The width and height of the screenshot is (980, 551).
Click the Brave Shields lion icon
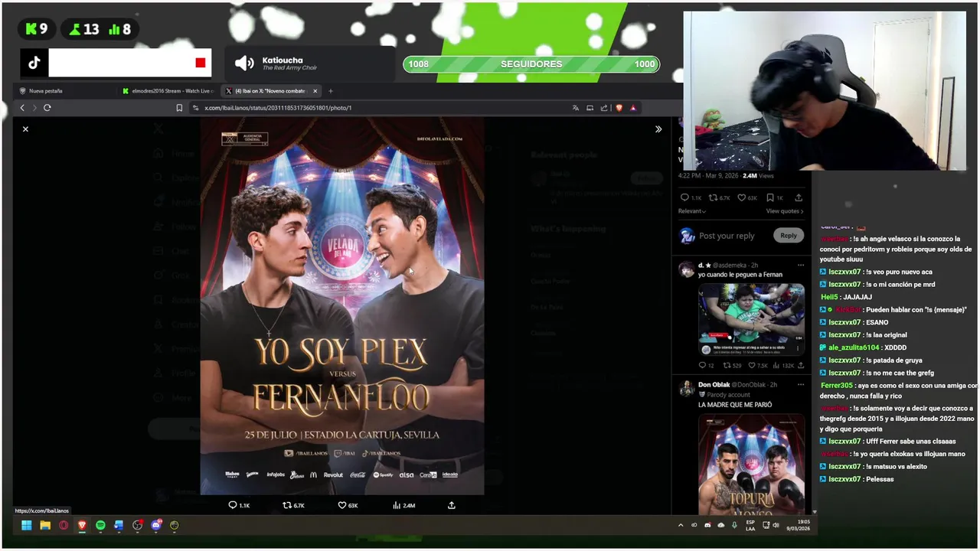pos(619,108)
